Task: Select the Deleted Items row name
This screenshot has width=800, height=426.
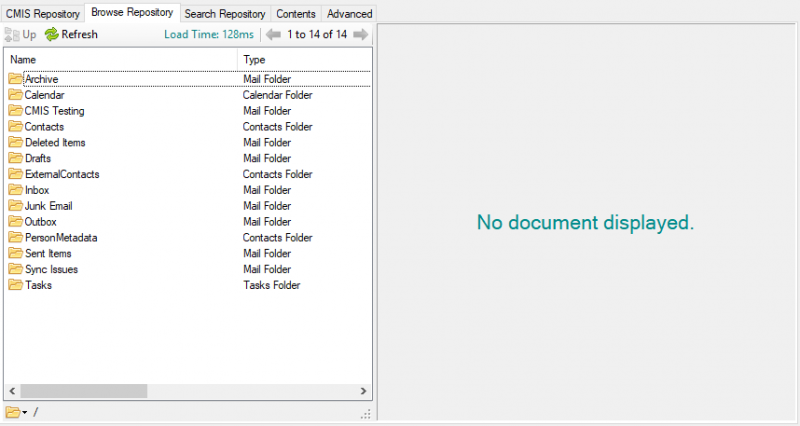Action: tap(55, 142)
